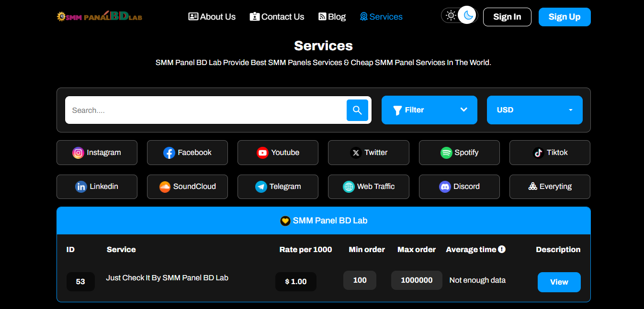Select the Tiktok category icon

(x=538, y=153)
